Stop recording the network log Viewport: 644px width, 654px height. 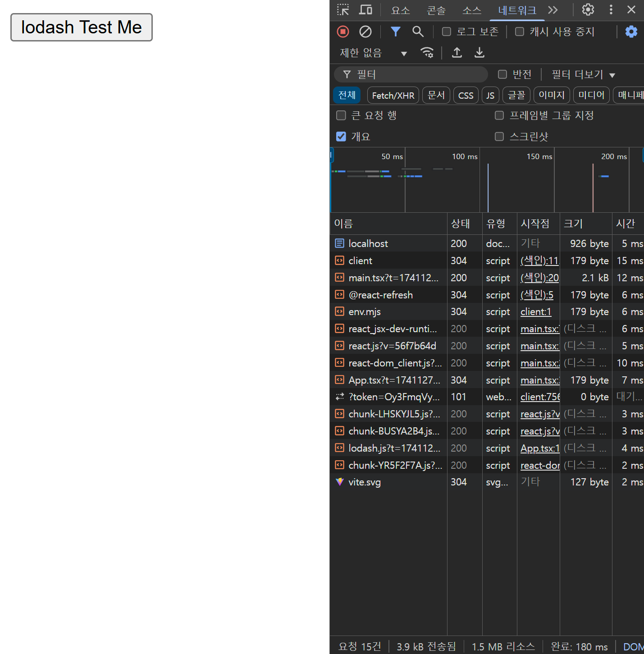point(343,32)
